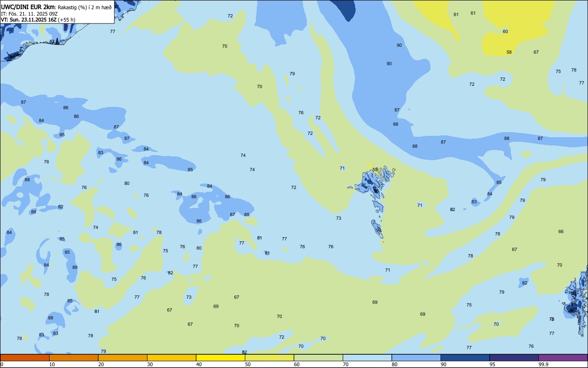Select the purple legend segment above 99.9

[563, 357]
